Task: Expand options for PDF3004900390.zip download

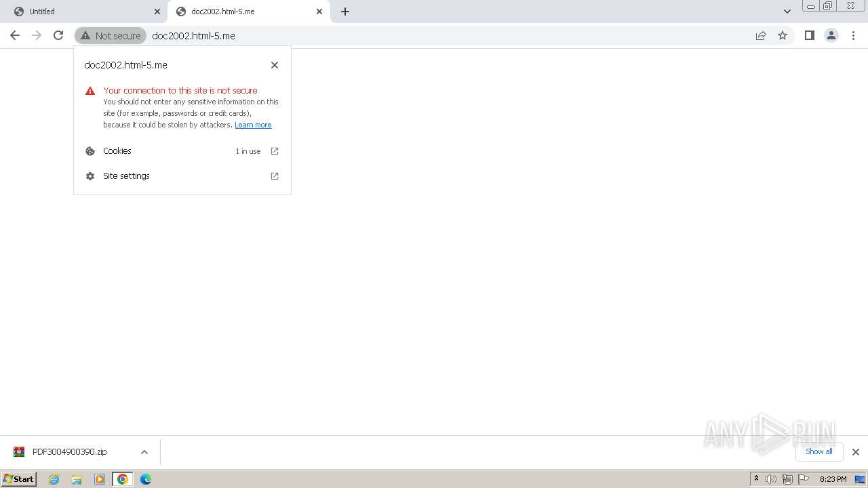Action: click(x=144, y=452)
